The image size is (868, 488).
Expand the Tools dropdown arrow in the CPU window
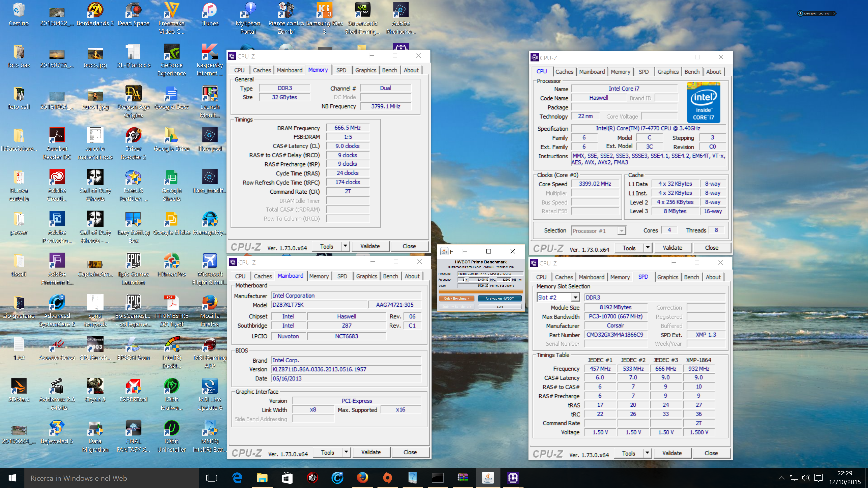[x=648, y=248]
